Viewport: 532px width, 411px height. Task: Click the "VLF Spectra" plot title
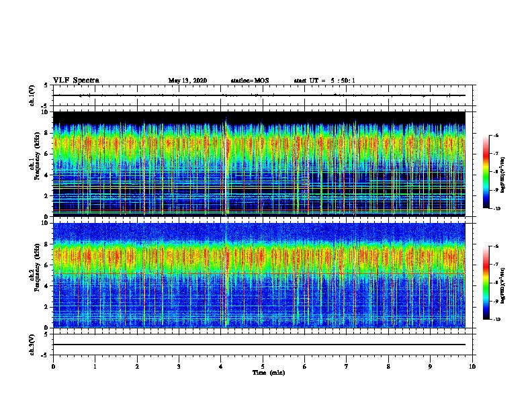point(76,81)
